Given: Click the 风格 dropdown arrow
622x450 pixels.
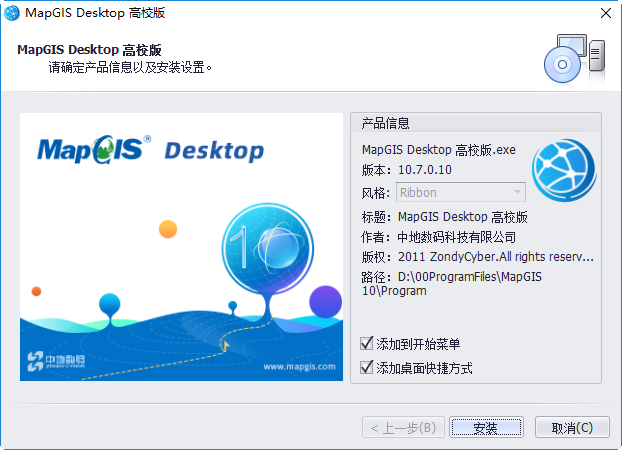Looking at the screenshot, I should coord(517,192).
